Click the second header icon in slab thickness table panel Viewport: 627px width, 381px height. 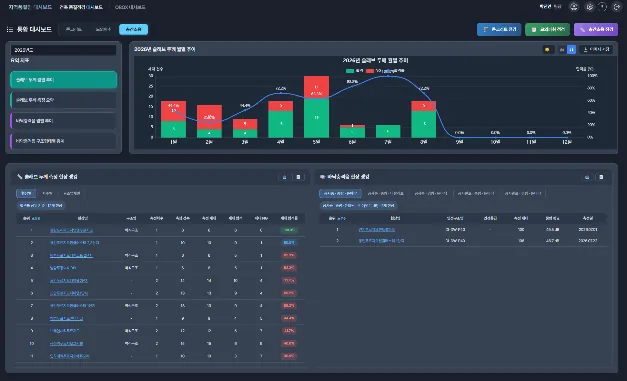298,177
